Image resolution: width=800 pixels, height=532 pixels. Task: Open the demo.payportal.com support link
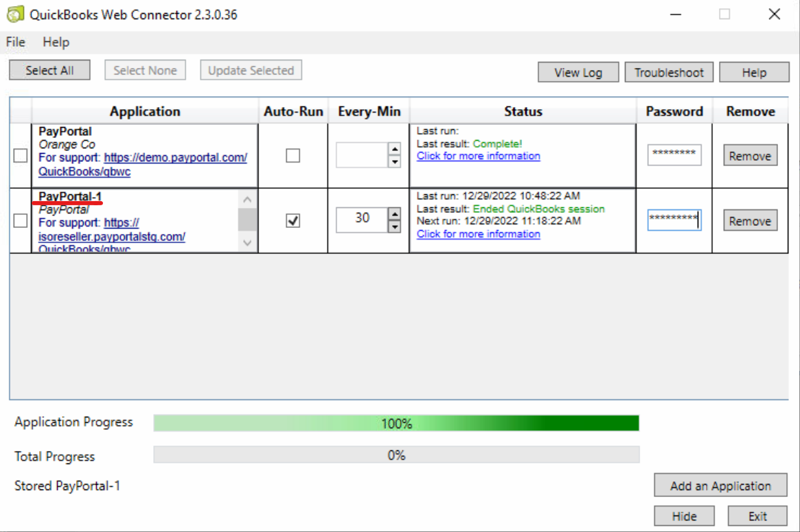coord(175,158)
